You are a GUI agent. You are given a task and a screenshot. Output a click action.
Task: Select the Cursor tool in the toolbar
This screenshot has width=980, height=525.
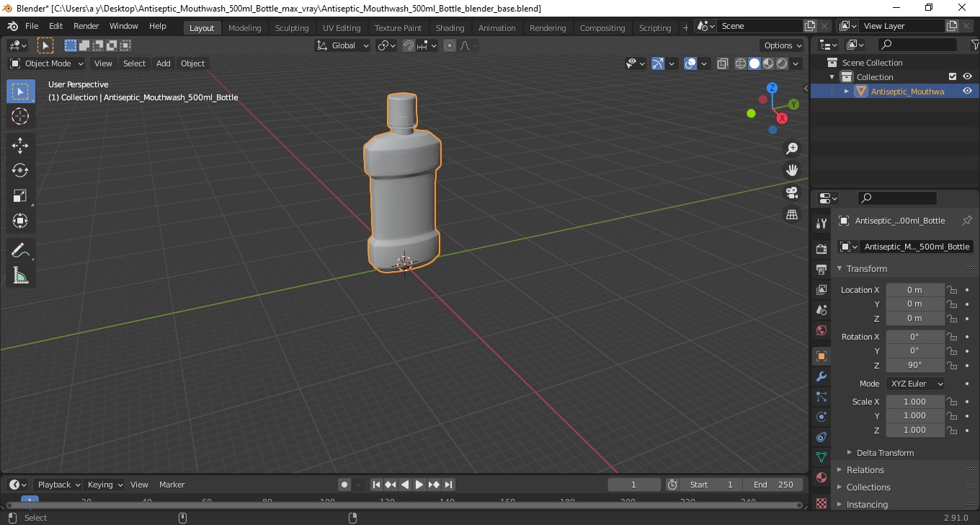pos(20,116)
